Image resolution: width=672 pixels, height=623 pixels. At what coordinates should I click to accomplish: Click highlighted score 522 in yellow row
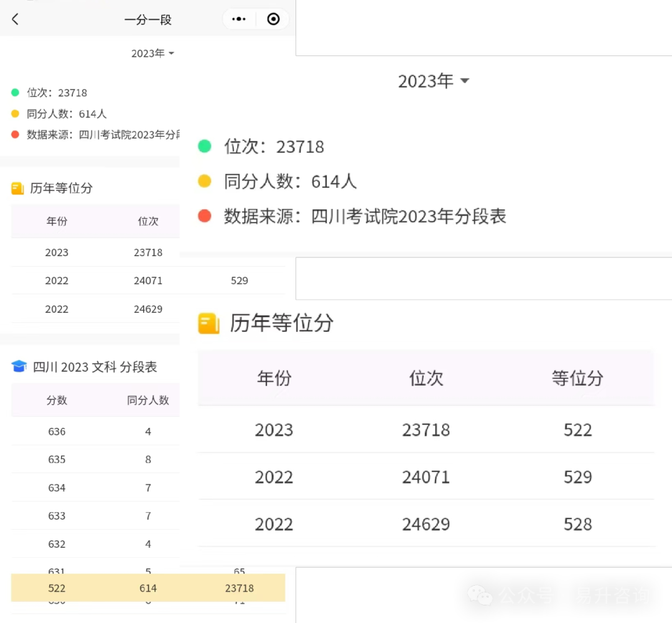pos(57,588)
